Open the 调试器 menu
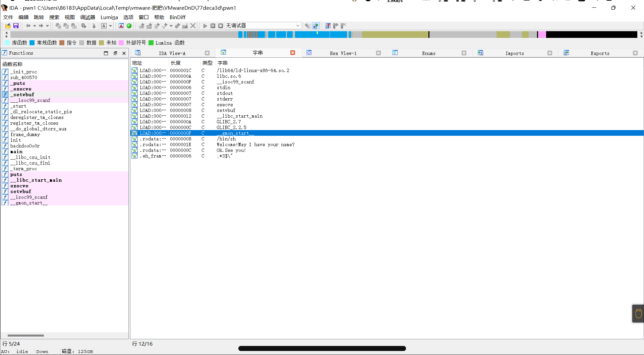644x355 pixels. pyautogui.click(x=87, y=17)
